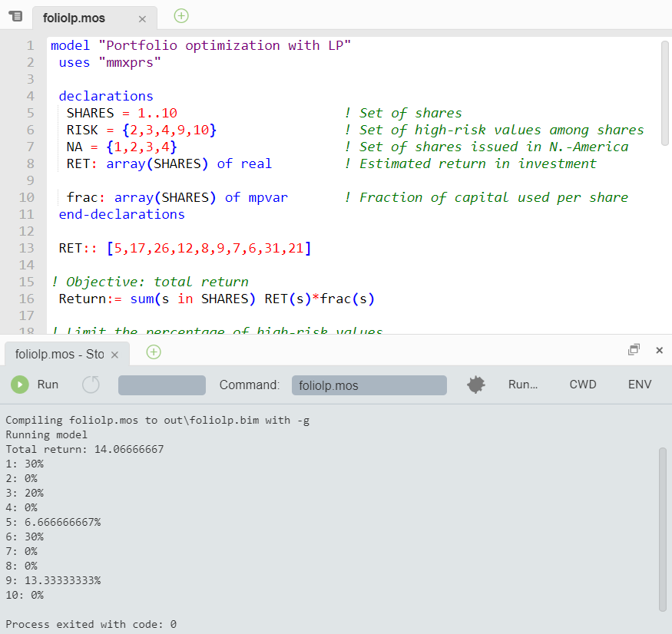Screen dimensions: 672x634
Task: Click the 'Running model' output line
Action: 46,434
